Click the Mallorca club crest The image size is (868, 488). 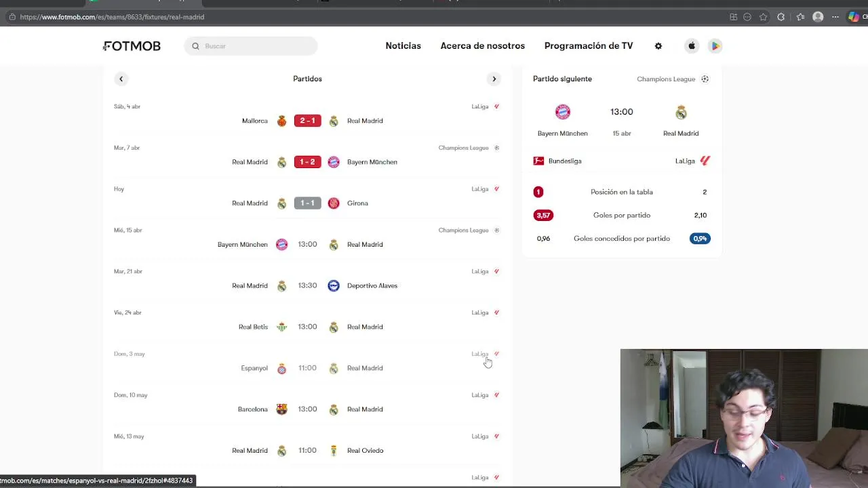pyautogui.click(x=281, y=121)
